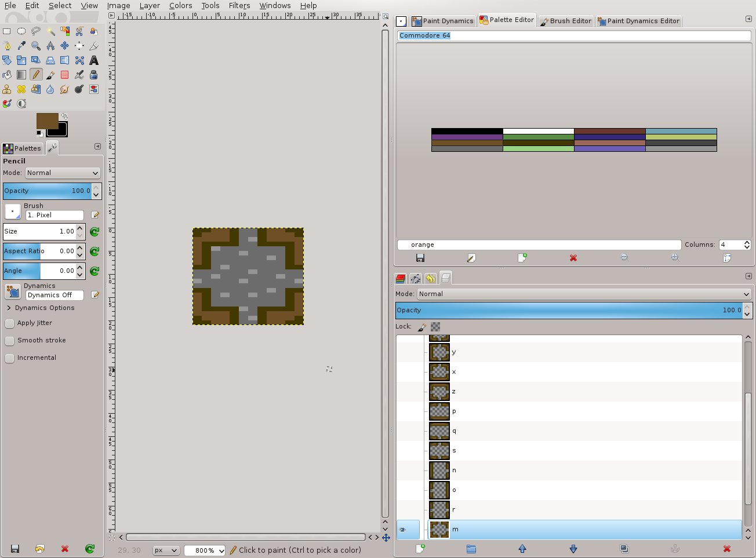Open the layer Mode dropdown
The height and width of the screenshot is (558, 756).
584,294
